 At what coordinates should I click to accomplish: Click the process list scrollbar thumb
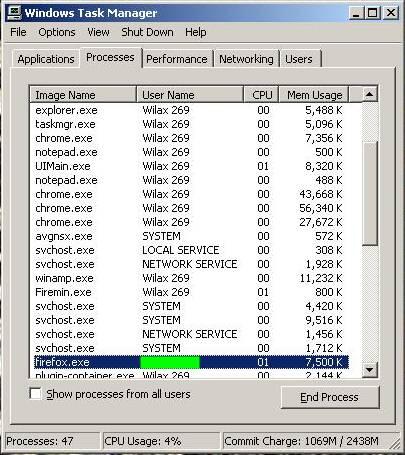coord(369,193)
